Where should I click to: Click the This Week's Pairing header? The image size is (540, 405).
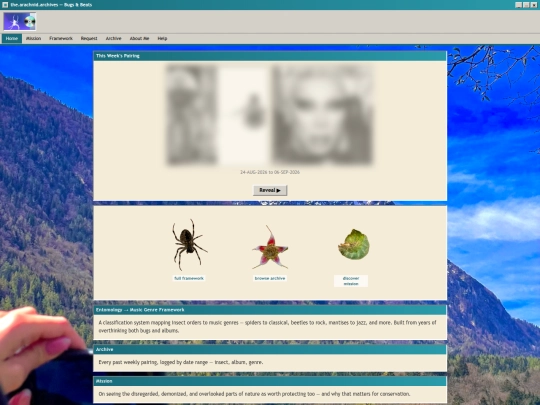tap(270, 56)
